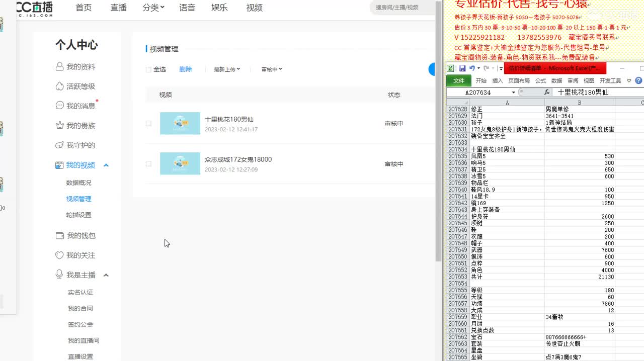
Task: Click the Excel redo icon
Action: click(x=486, y=68)
